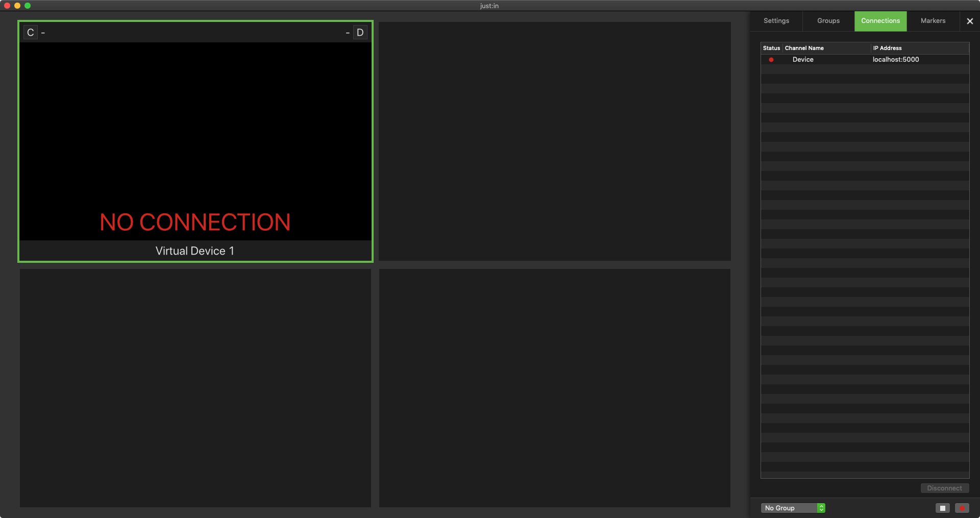Close the side panel with the X
Viewport: 980px width, 518px height.
970,21
